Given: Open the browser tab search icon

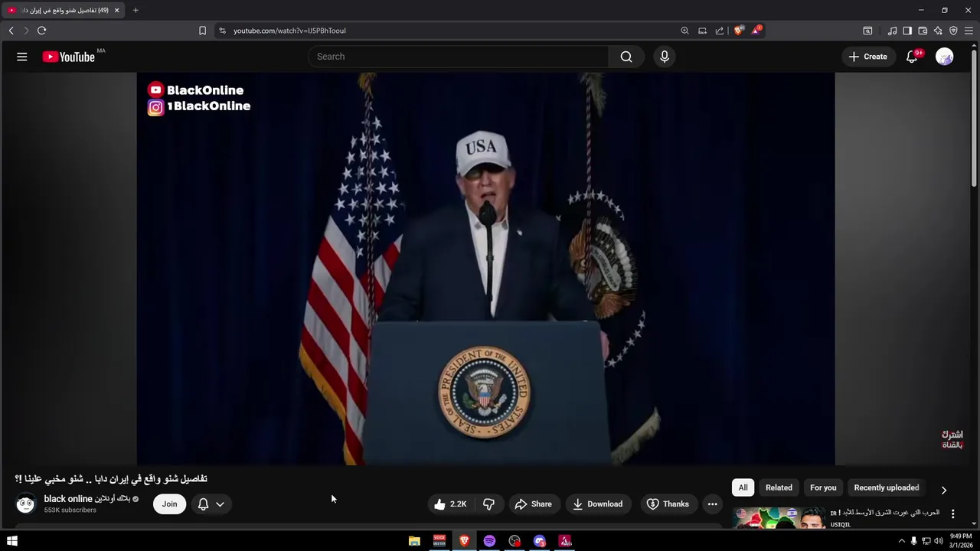Looking at the screenshot, I should 867,31.
